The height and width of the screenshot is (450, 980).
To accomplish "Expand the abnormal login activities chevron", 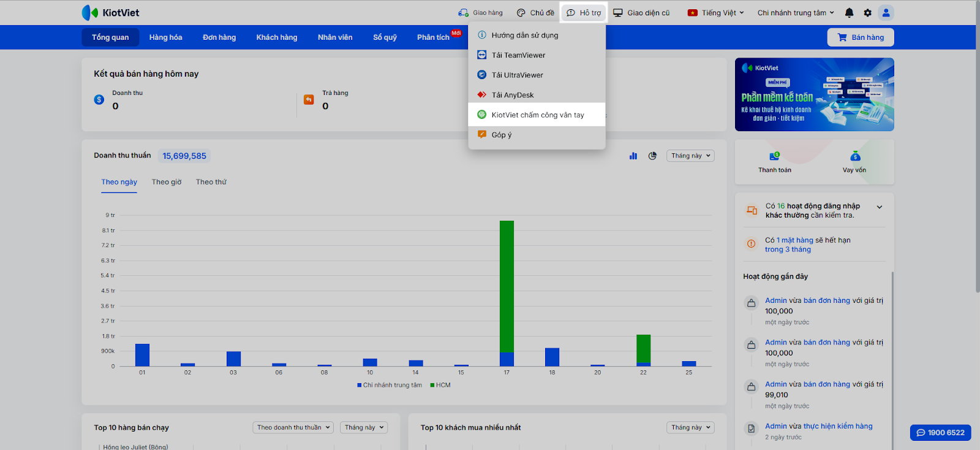I will pyautogui.click(x=880, y=207).
